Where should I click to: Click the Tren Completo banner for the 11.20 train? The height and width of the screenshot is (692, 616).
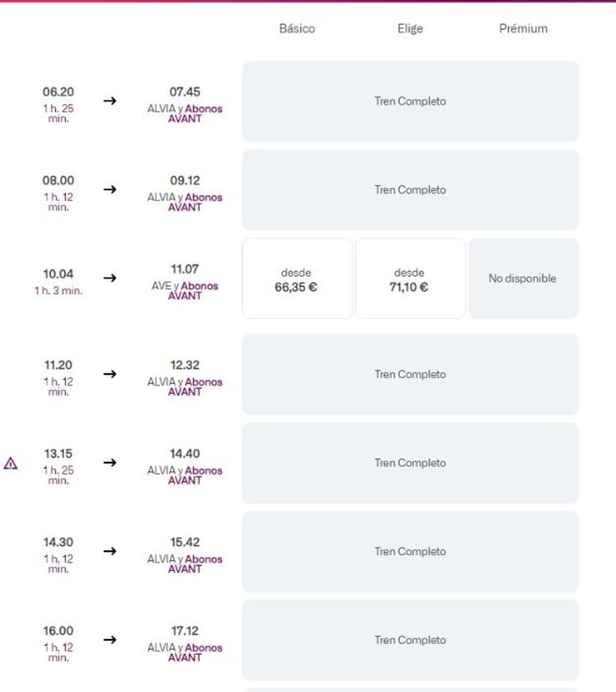tap(410, 373)
